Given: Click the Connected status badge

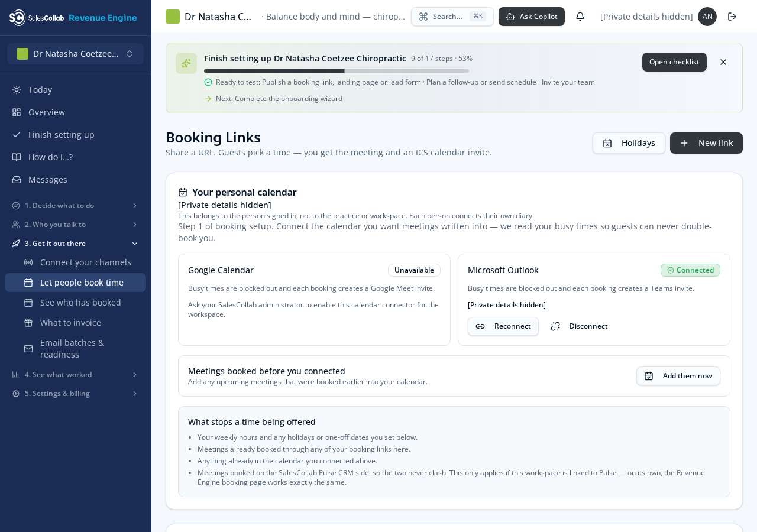Looking at the screenshot, I should (690, 270).
